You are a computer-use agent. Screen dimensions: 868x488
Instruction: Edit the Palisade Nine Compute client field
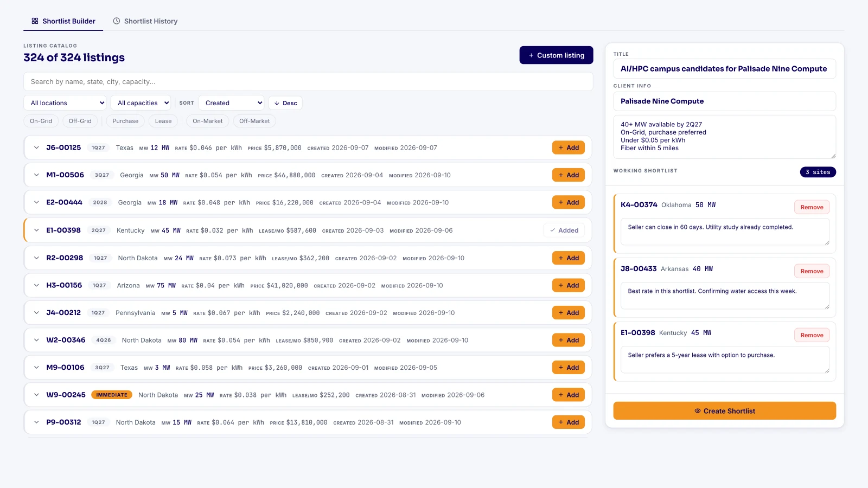(x=725, y=101)
